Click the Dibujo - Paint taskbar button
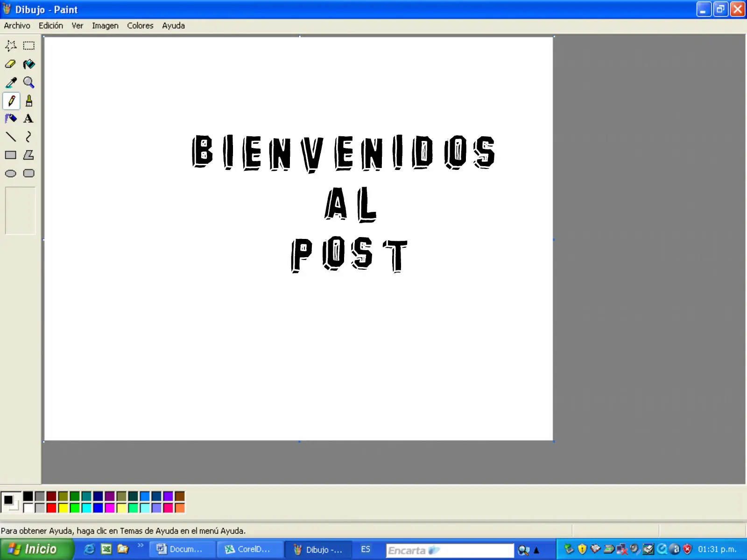 click(319, 549)
